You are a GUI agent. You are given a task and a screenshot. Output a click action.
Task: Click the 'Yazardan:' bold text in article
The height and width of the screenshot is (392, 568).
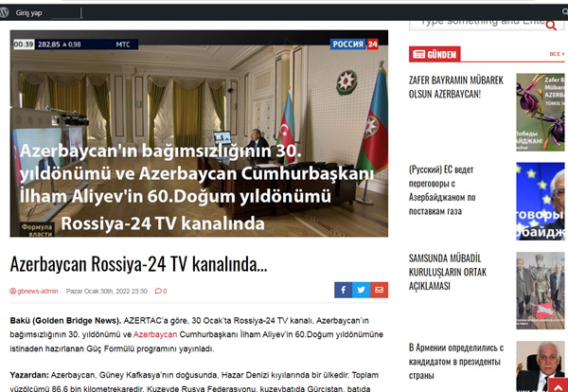coord(29,375)
